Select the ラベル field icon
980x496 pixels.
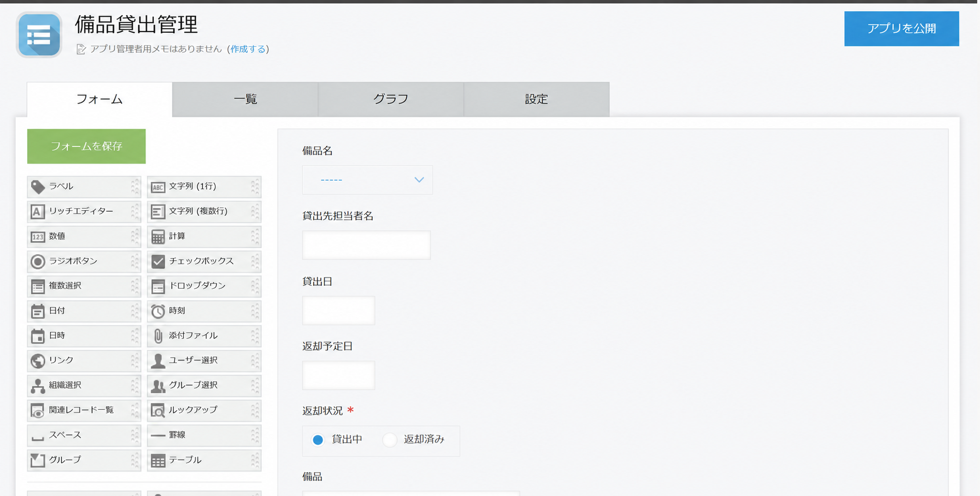[x=38, y=187]
